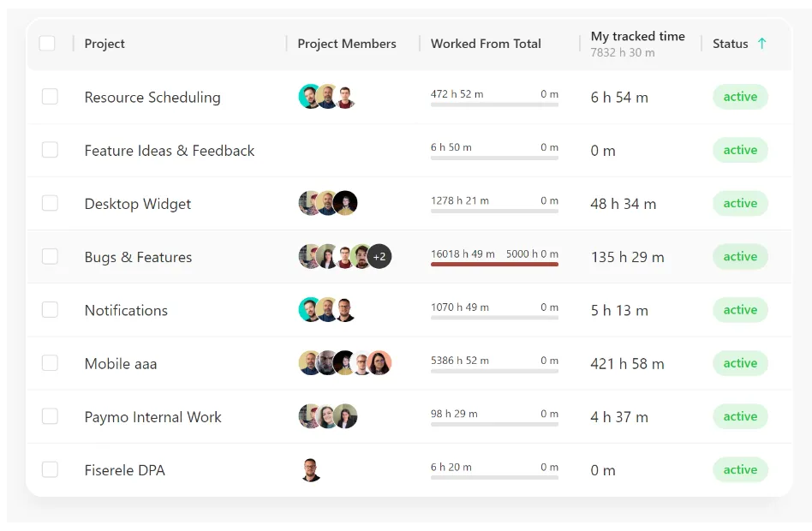Screen dimensions: 812x531
Task: Open the Paymo Internal Work project
Action: pyautogui.click(x=152, y=417)
